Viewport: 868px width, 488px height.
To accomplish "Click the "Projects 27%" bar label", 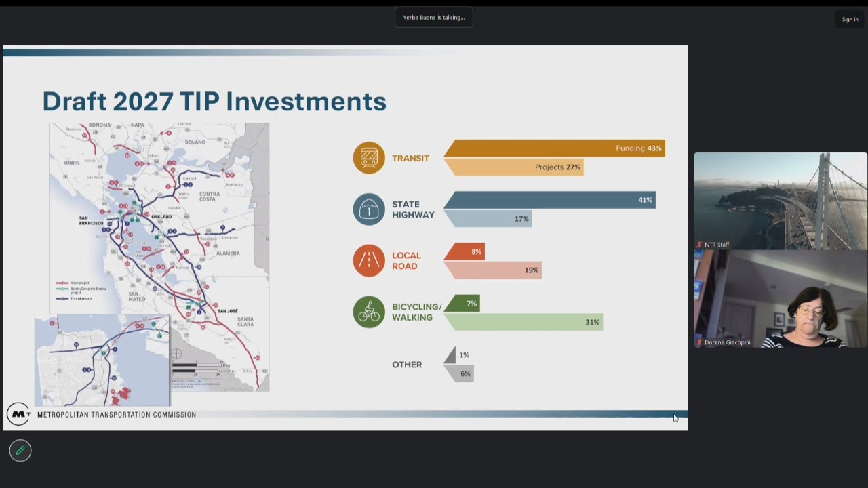I will click(x=557, y=167).
